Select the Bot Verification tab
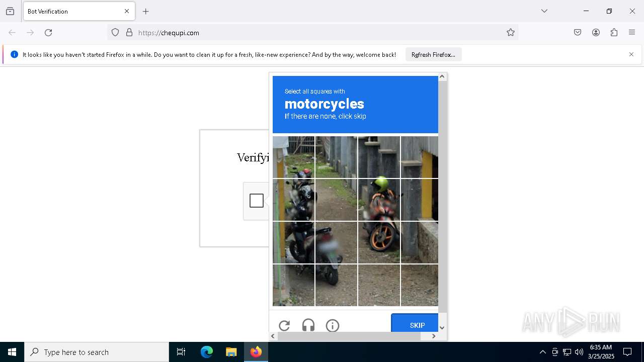Screen dimensions: 644x362 tap(79, 11)
